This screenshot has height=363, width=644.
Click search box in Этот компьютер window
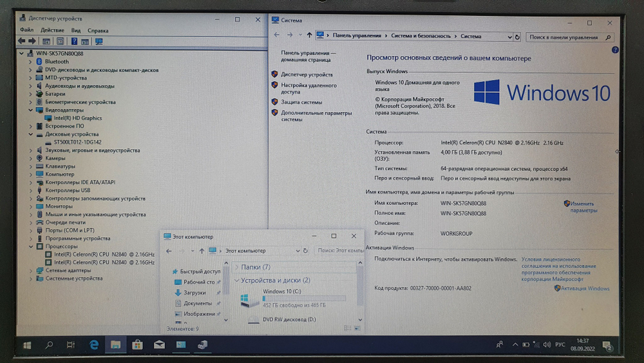click(339, 250)
